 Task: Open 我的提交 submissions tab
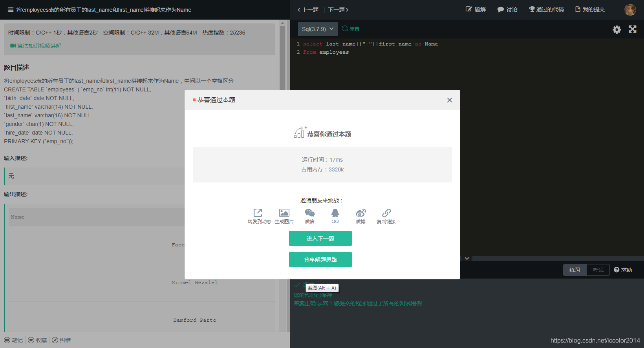pyautogui.click(x=590, y=9)
